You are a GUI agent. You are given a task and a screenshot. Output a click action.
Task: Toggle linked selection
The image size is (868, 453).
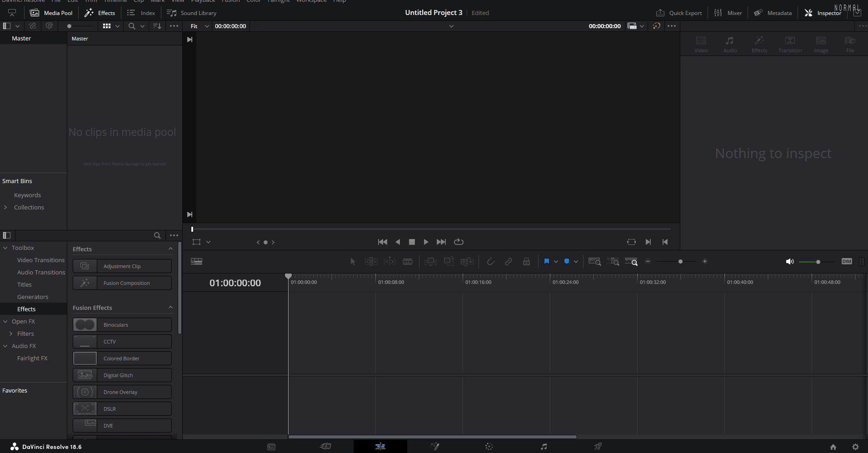509,261
